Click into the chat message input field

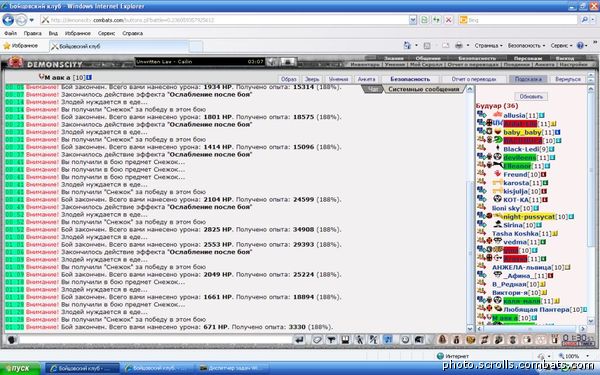[x=156, y=340]
